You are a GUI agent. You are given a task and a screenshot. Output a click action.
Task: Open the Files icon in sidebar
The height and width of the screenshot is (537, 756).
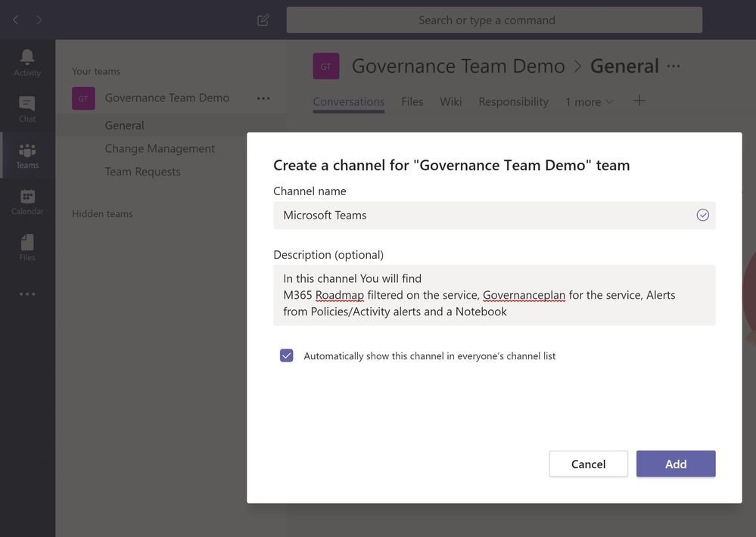27,248
